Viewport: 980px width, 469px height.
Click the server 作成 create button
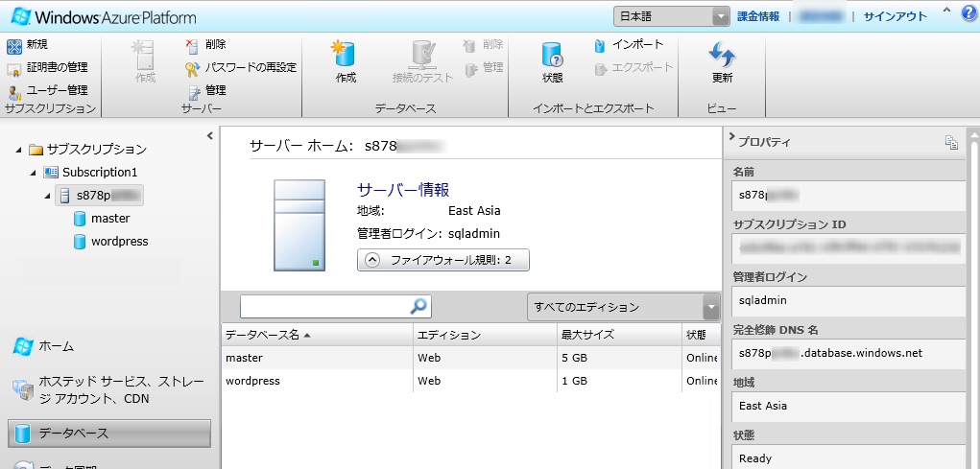(x=145, y=62)
